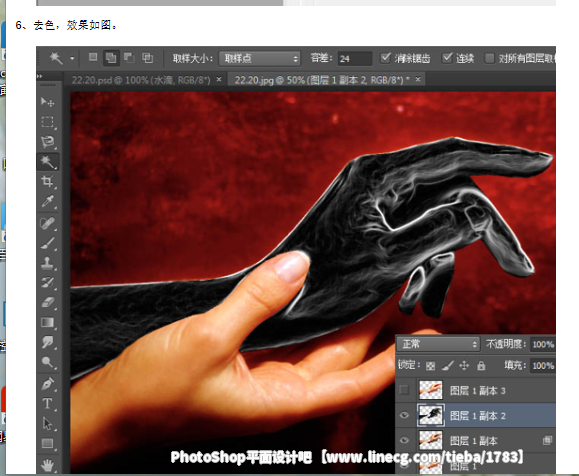Screen dimensions: 579x476
Task: Click the New selection mode icon
Action: tap(93, 57)
